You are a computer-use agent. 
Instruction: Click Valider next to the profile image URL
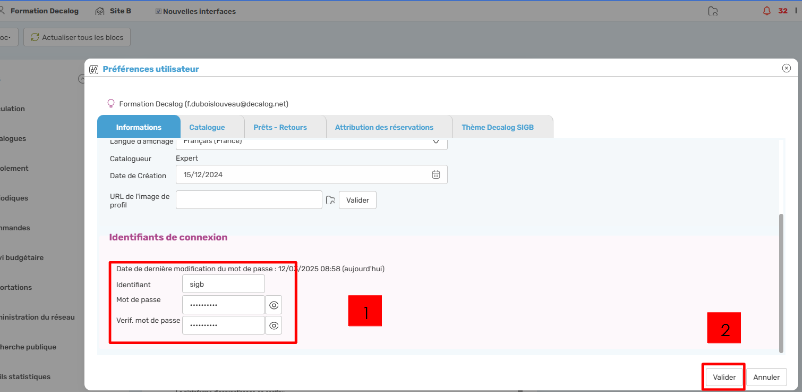pyautogui.click(x=358, y=200)
